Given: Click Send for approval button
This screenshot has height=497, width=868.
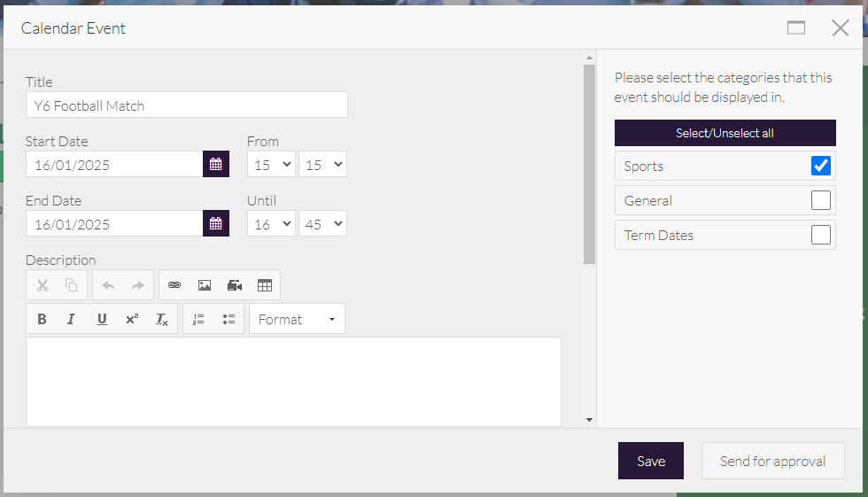Looking at the screenshot, I should click(x=772, y=461).
